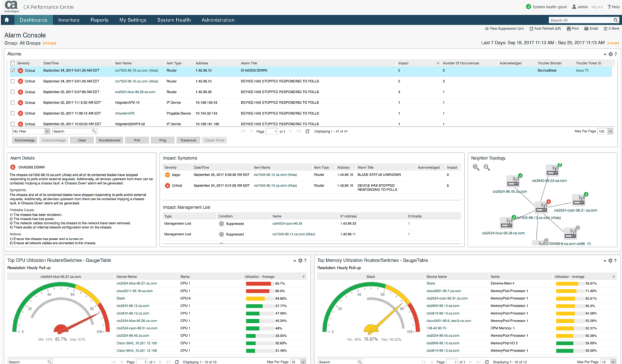This screenshot has width=622, height=364.
Task: Click the Troubleshooter button
Action: point(109,140)
